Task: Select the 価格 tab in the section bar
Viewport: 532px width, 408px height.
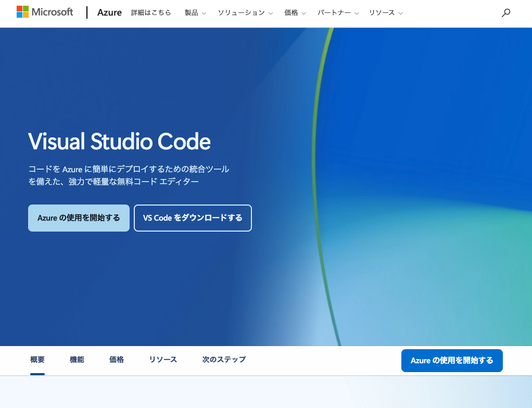Action: [117, 360]
